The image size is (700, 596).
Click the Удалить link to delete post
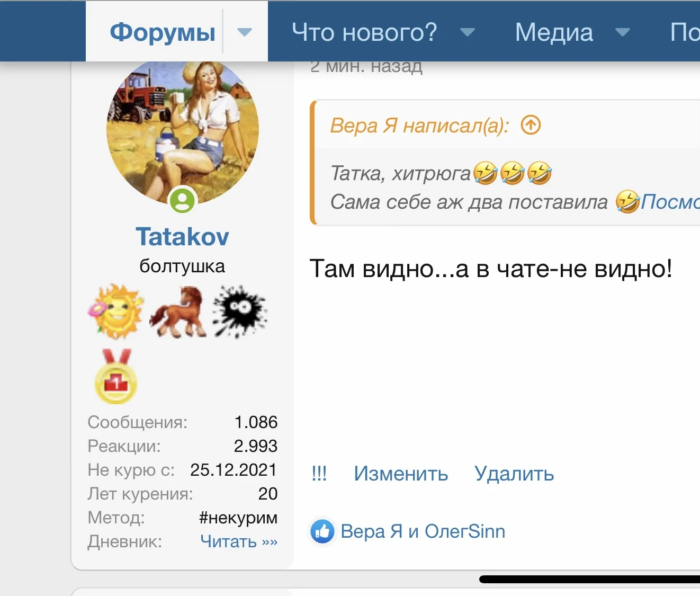coord(514,473)
